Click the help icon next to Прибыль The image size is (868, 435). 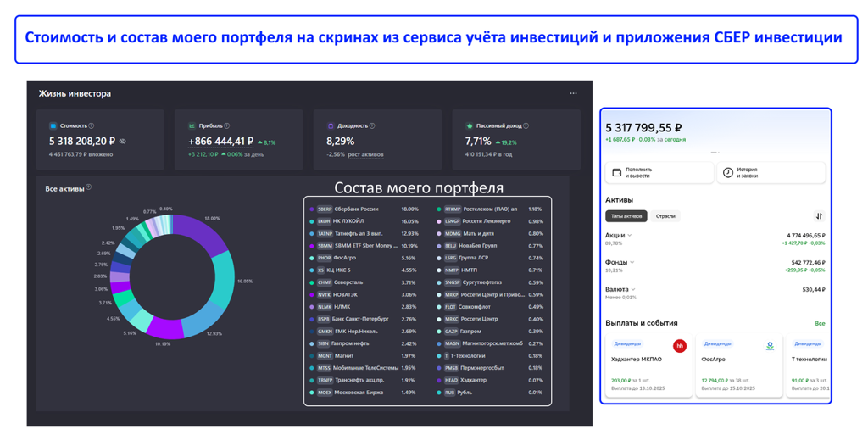tap(227, 125)
